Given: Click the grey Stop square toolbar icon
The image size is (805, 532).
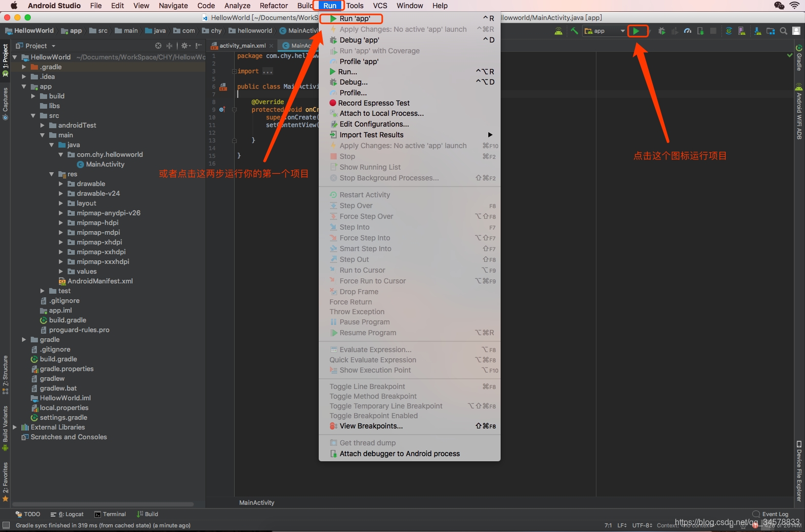Looking at the screenshot, I should coord(713,31).
